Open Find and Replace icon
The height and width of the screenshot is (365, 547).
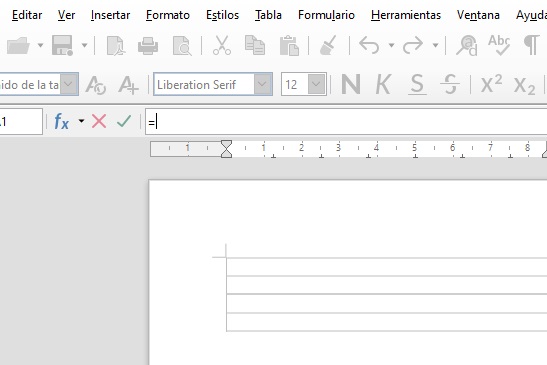click(467, 45)
